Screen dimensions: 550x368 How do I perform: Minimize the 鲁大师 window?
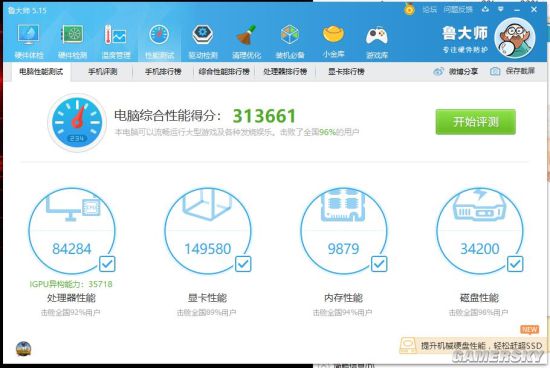click(x=517, y=9)
